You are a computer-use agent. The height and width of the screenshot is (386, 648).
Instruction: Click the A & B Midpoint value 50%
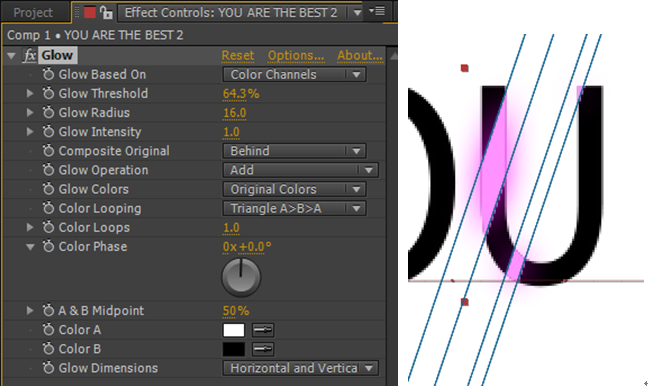click(x=236, y=311)
